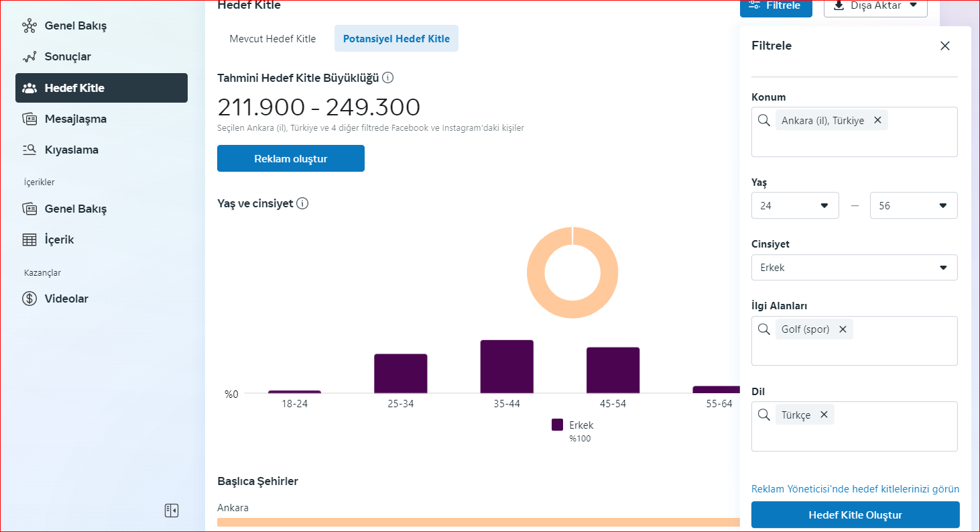Remove the Golf (spor) interest chip
This screenshot has height=532, width=980.
click(843, 329)
